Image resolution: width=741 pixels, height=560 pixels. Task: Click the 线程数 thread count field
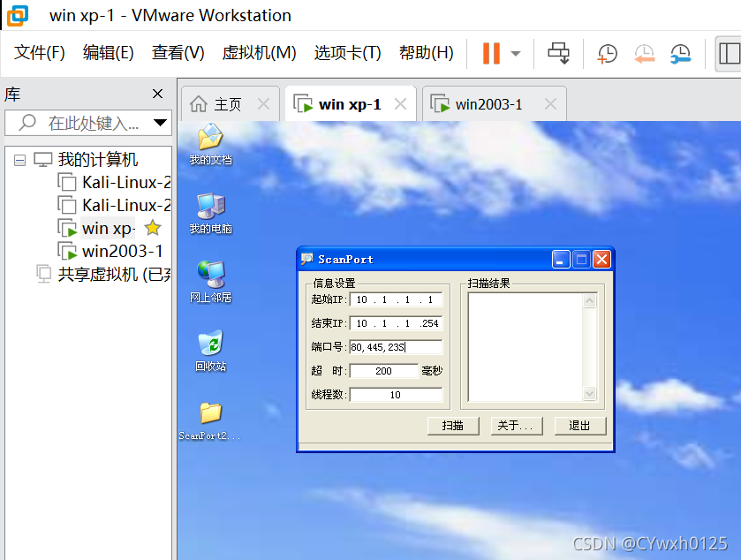pos(396,395)
